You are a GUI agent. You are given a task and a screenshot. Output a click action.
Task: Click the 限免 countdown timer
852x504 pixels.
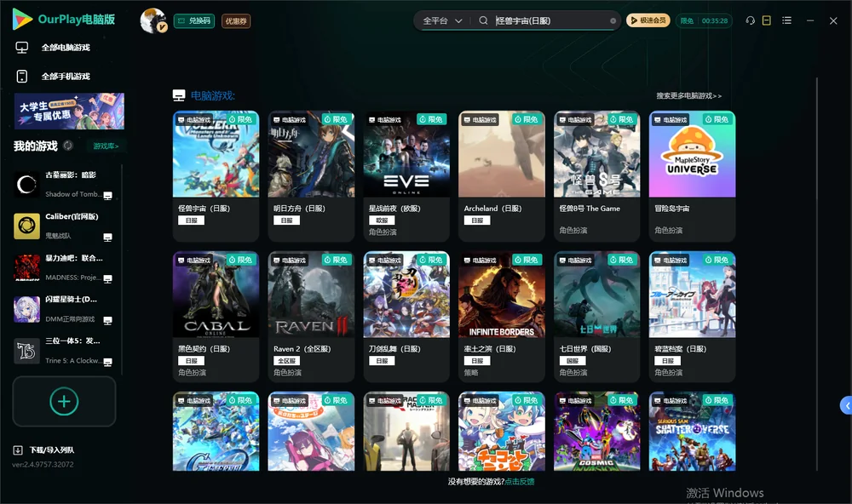click(x=704, y=20)
